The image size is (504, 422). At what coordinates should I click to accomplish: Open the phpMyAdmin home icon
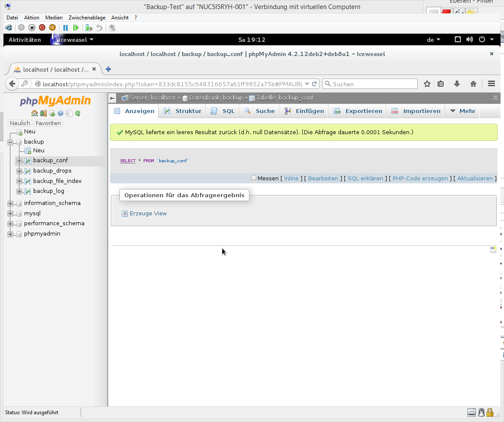coord(35,113)
